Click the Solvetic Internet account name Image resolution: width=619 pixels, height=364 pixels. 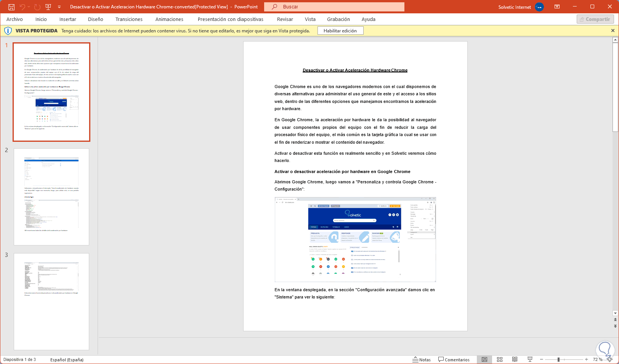(515, 7)
